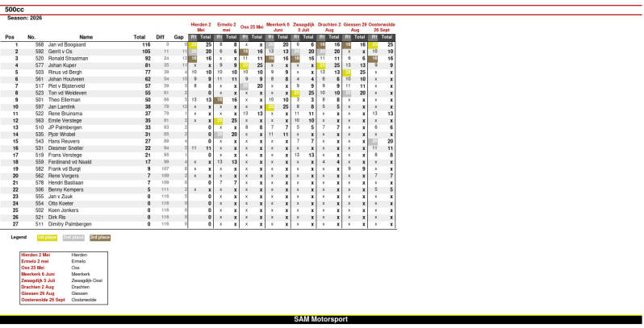
Task: Click 'Drachten 2 Aug' race column heading
Action: [x=329, y=27]
